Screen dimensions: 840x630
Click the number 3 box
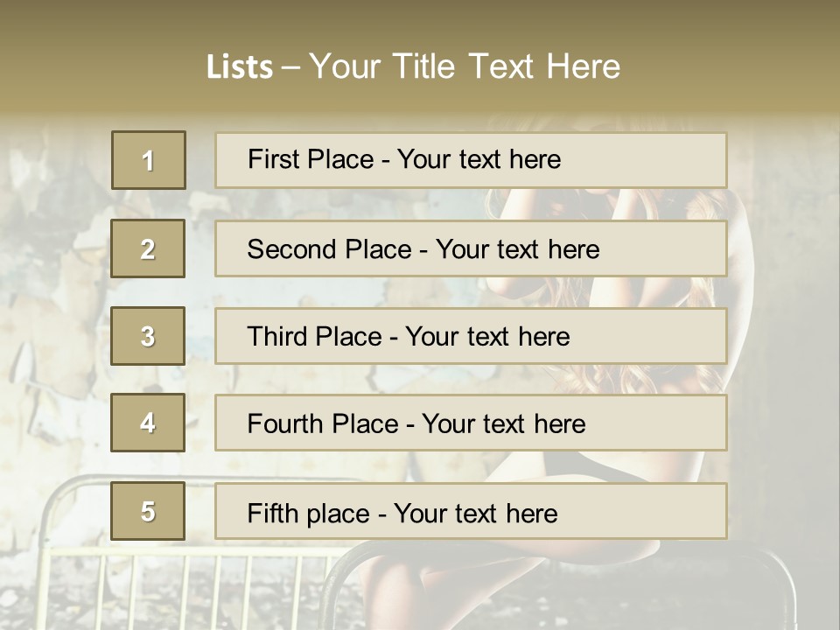[x=148, y=336]
